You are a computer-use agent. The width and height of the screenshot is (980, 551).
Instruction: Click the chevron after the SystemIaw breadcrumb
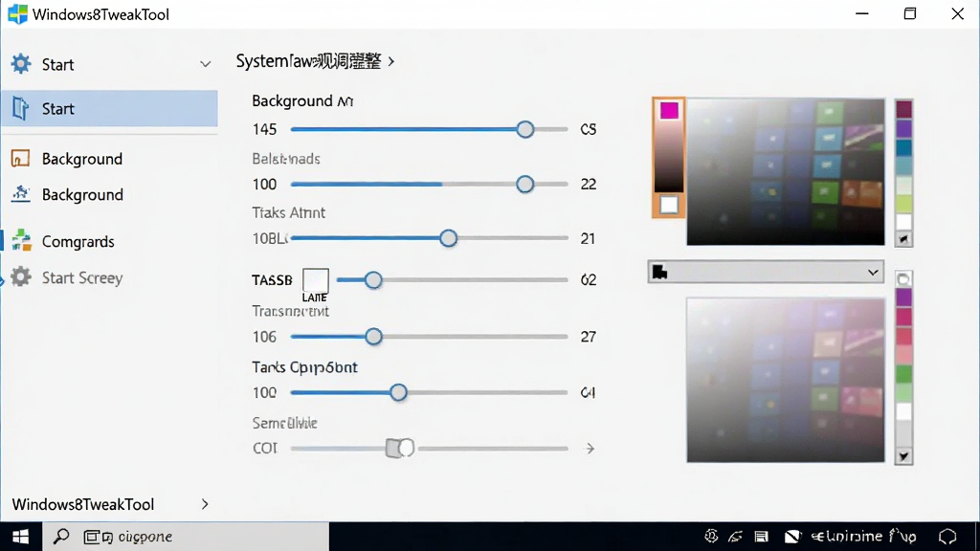pyautogui.click(x=391, y=61)
